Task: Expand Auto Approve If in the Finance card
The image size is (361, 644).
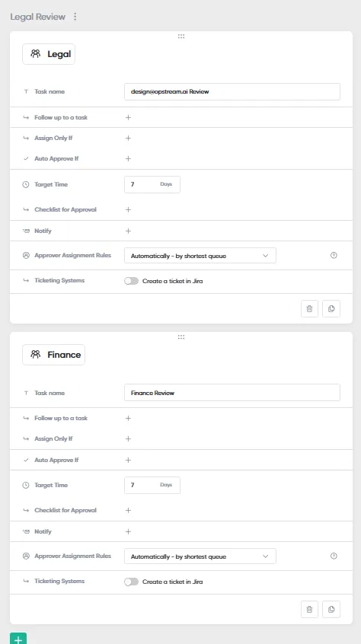Action: click(128, 460)
